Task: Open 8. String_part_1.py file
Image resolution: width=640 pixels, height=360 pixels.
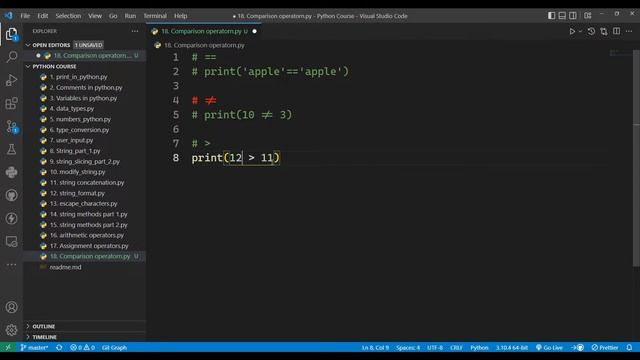Action: [75, 151]
